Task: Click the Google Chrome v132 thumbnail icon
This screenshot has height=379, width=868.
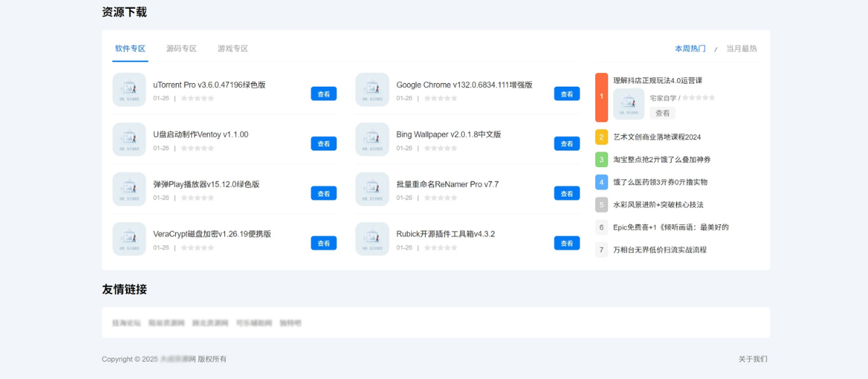Action: [x=372, y=90]
